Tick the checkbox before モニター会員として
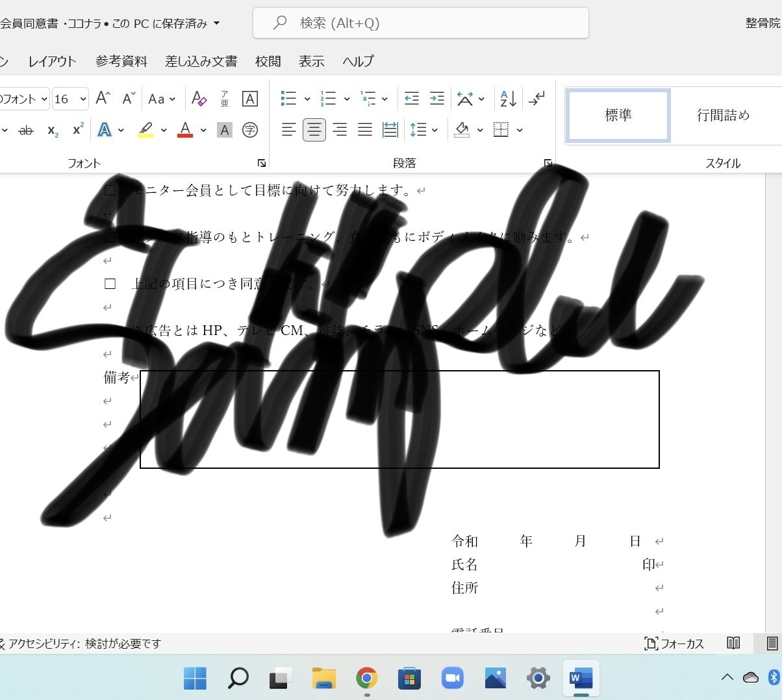The width and height of the screenshot is (782, 700). point(110,190)
